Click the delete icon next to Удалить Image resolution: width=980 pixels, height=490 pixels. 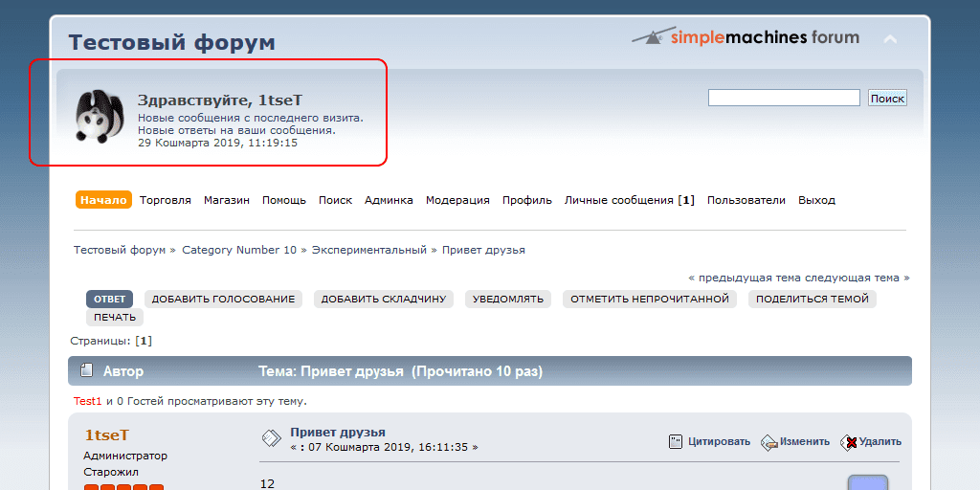848,442
